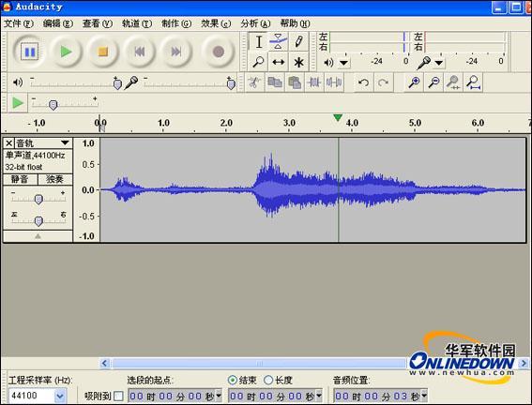Collapse the track with the triangle button

[38, 236]
